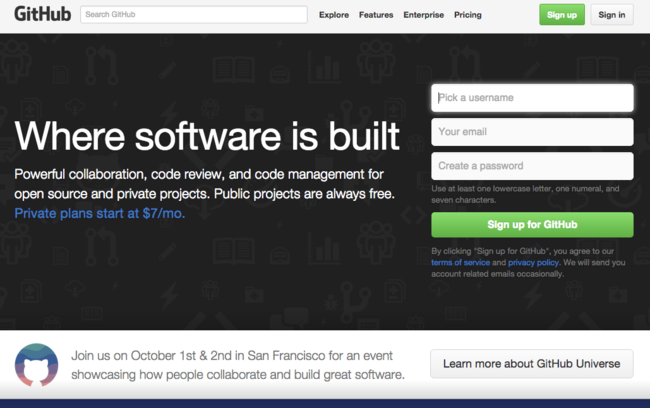
Task: Click the green Sign up button in the header
Action: coord(562,15)
